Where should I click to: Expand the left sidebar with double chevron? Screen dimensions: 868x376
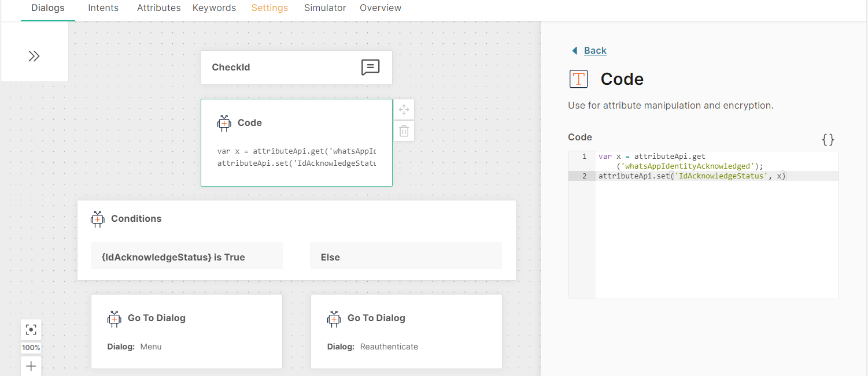[x=34, y=56]
